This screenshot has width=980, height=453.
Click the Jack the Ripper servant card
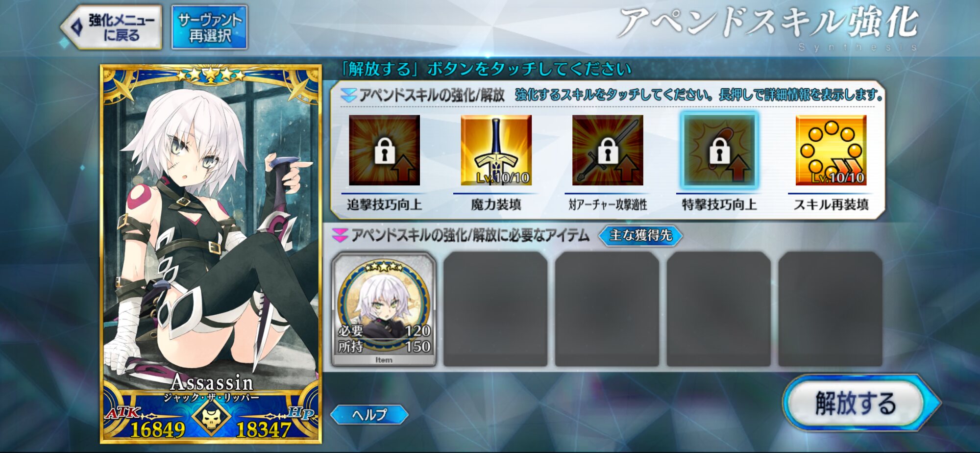211,254
